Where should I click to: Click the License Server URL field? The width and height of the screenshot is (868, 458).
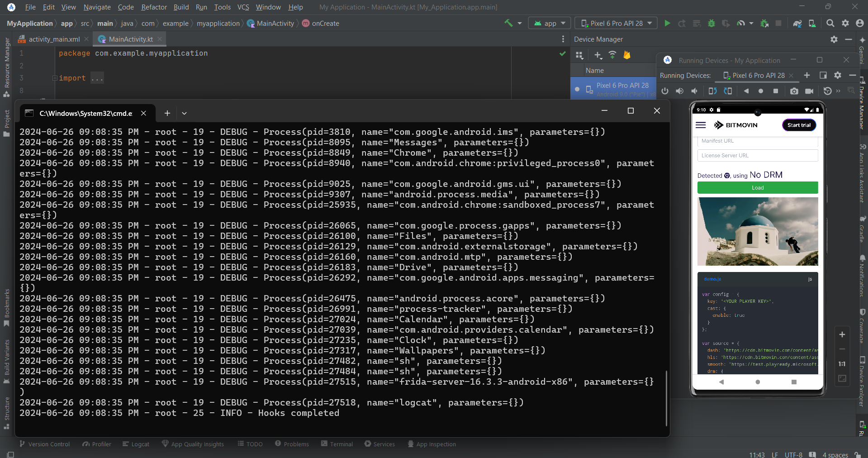pyautogui.click(x=757, y=156)
